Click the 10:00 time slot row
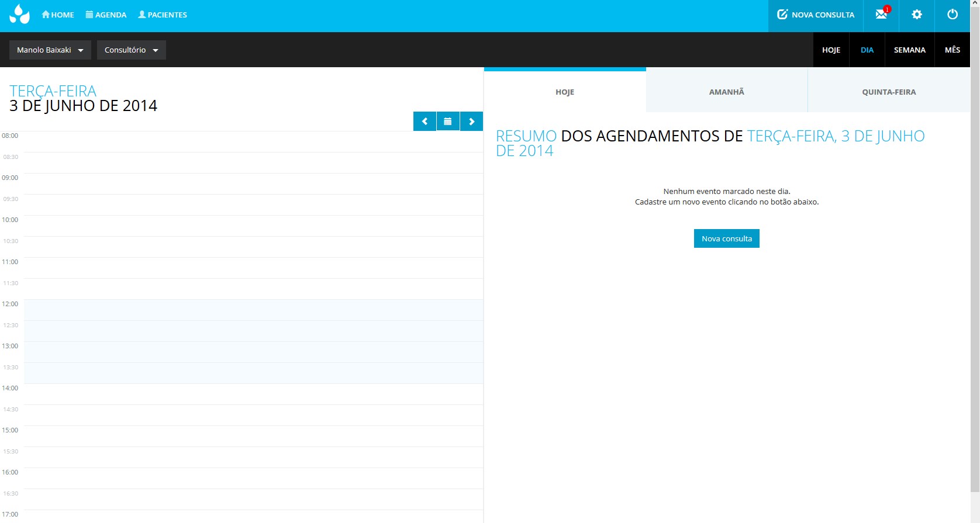This screenshot has height=523, width=980. tap(253, 226)
